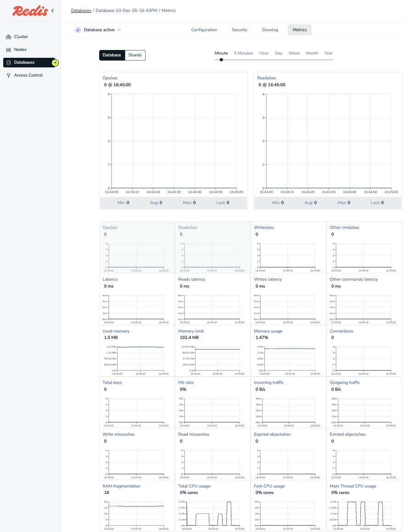Image resolution: width=404 pixels, height=532 pixels.
Task: Choose the Week time interval
Action: tap(294, 53)
